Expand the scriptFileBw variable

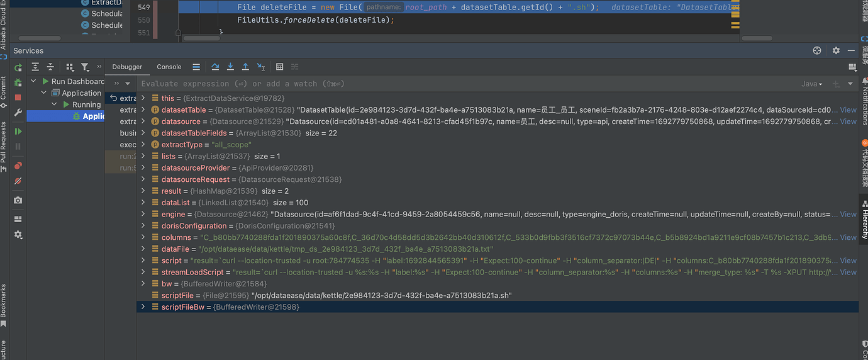pyautogui.click(x=143, y=307)
